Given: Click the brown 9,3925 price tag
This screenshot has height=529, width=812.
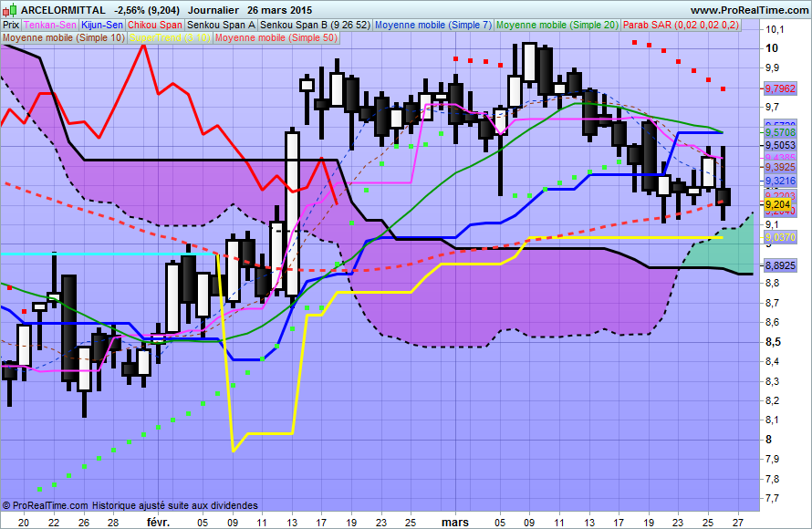Looking at the screenshot, I should [780, 167].
